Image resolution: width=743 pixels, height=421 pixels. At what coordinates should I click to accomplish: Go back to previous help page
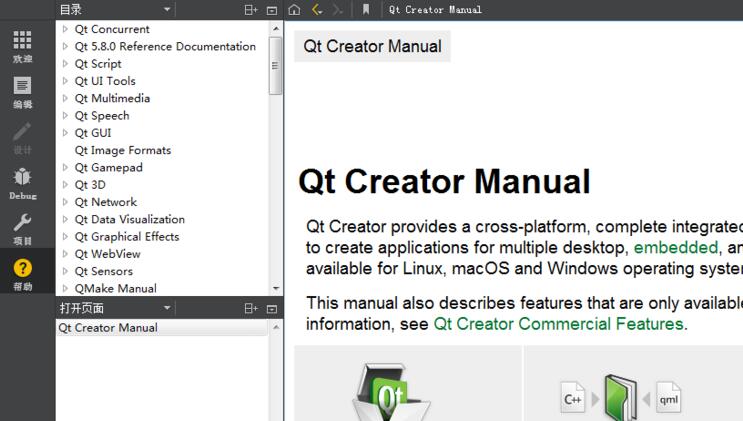click(x=317, y=9)
